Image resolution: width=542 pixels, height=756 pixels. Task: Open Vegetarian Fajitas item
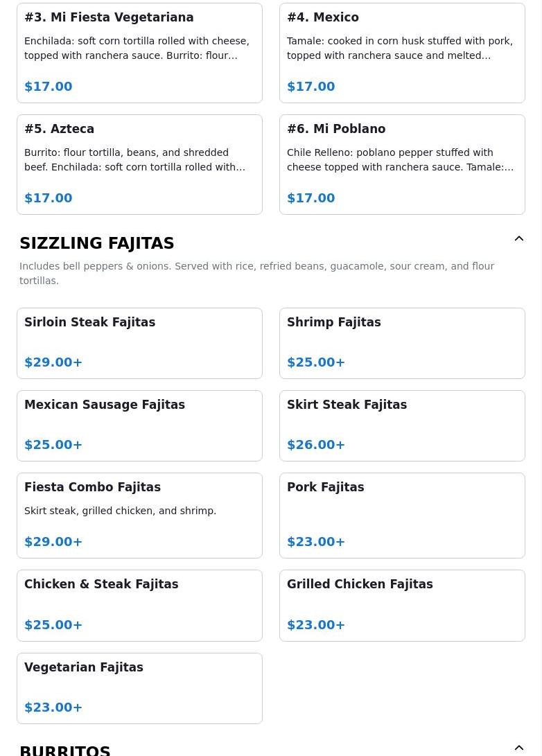[139, 688]
